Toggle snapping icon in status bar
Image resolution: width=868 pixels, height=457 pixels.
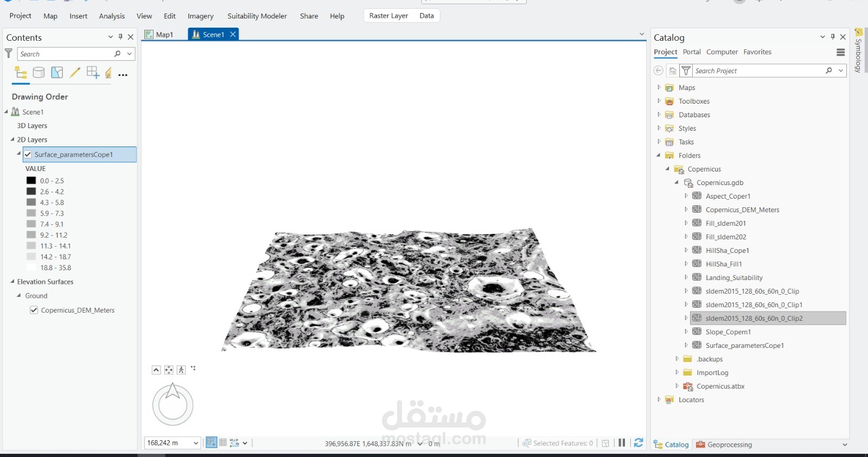[x=212, y=443]
